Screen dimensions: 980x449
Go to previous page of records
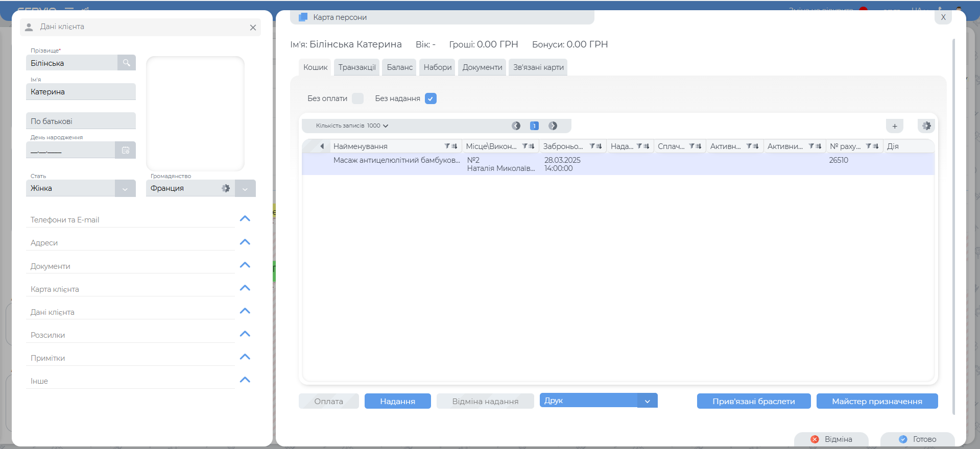click(x=516, y=126)
